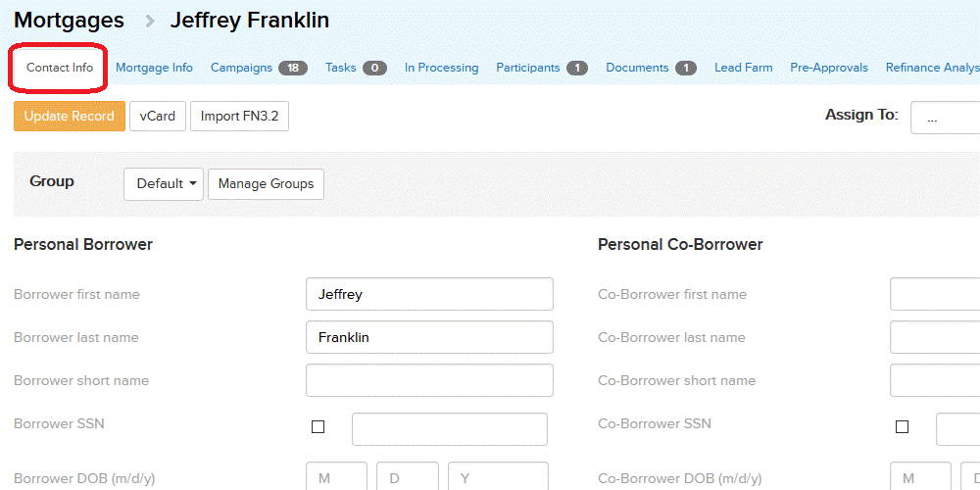Switch to the Mortgage Info tab
Viewport: 980px width, 490px height.
point(155,68)
